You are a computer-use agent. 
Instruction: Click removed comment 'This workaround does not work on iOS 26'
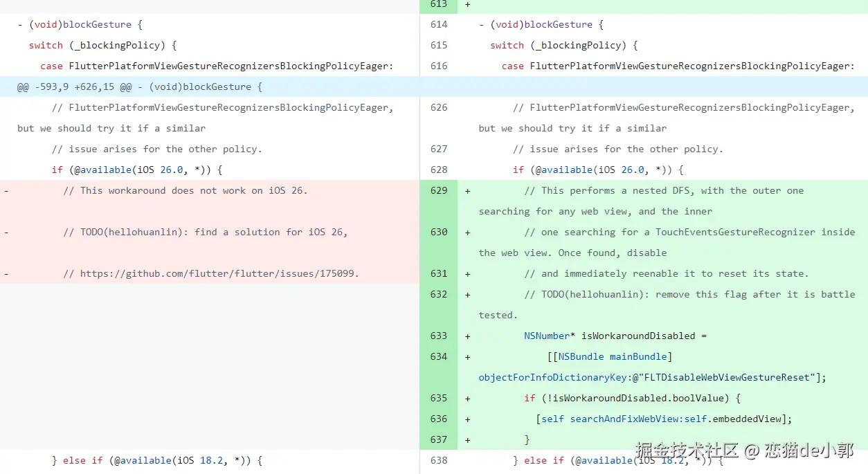click(186, 190)
